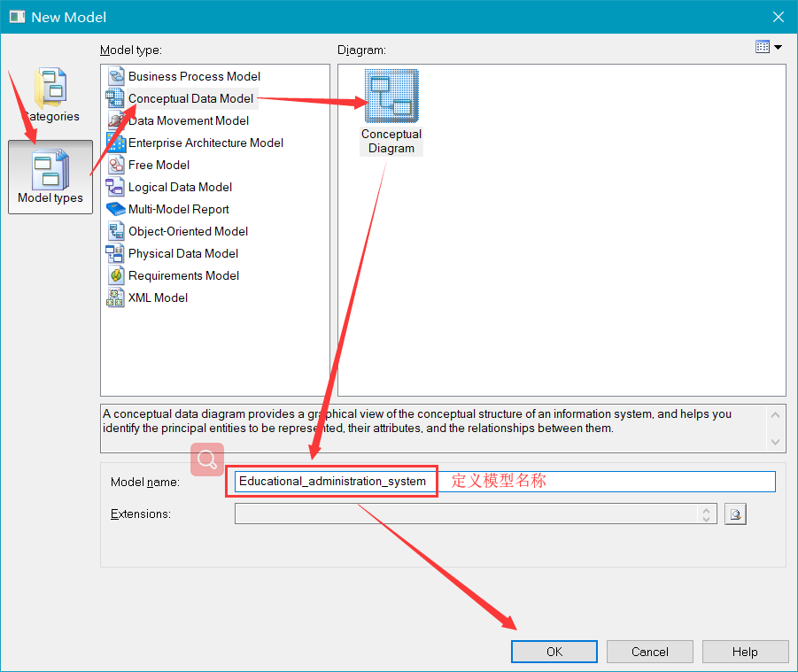Open PowerDesigner Help
This screenshot has height=672, width=798.
pos(745,651)
